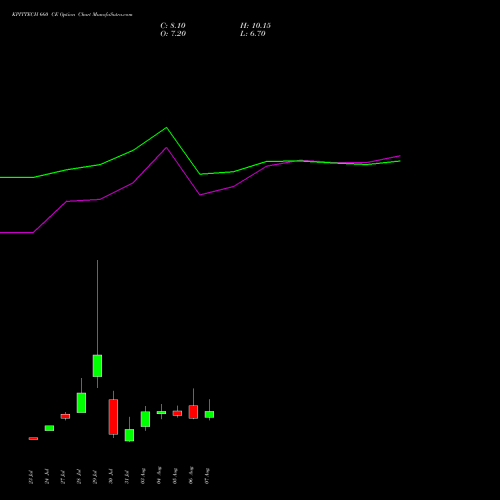
Task: Click the 29 Jul date label
Action: point(95,477)
